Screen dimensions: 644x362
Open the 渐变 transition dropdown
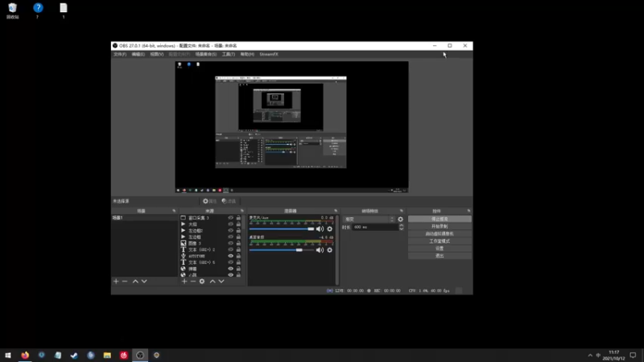click(369, 219)
